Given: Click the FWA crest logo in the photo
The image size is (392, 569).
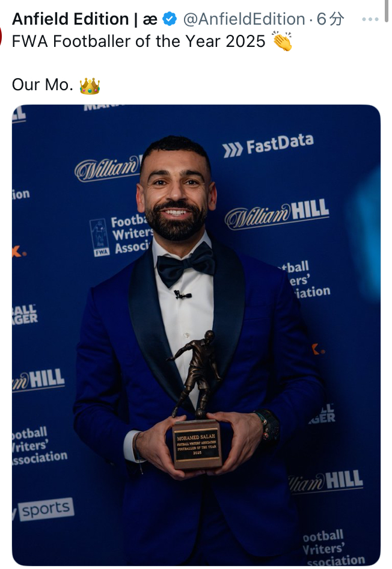Looking at the screenshot, I should (x=99, y=238).
